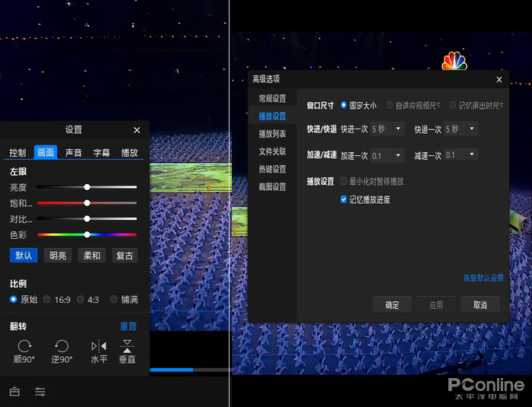Adjust the 饱和 saturation slider
Viewport: 532px width, 407px height.
tap(87, 203)
